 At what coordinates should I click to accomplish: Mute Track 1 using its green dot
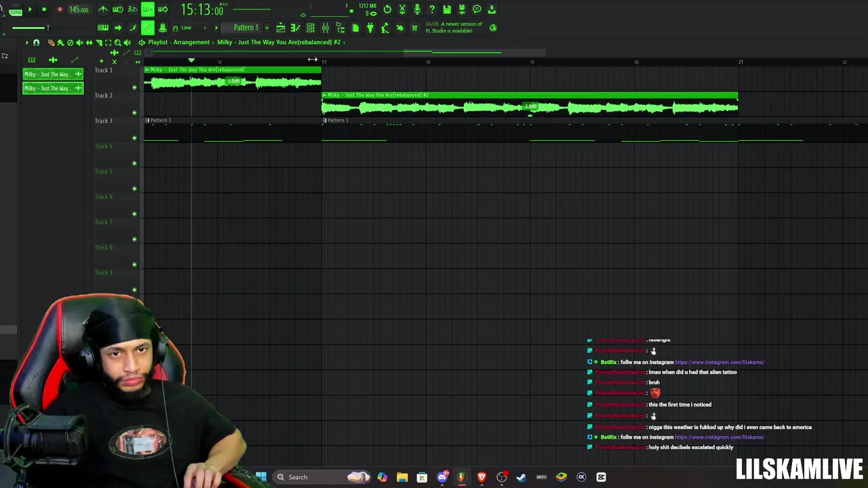tap(134, 87)
